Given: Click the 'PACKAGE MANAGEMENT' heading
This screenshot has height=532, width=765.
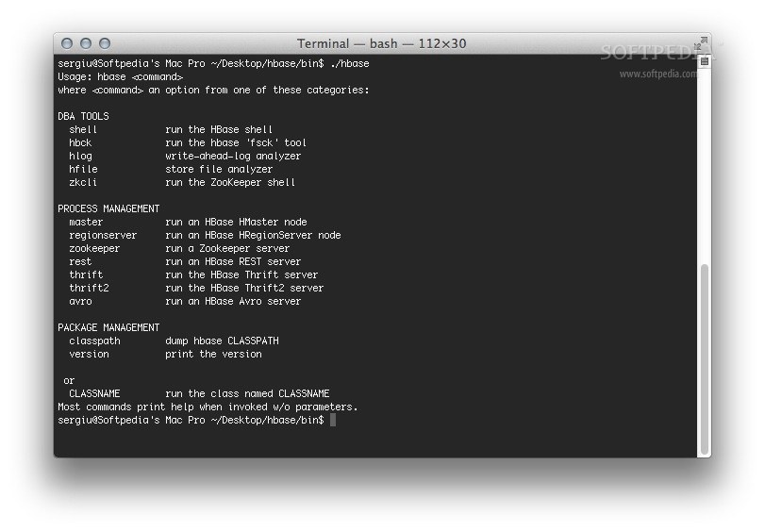Looking at the screenshot, I should [x=108, y=327].
